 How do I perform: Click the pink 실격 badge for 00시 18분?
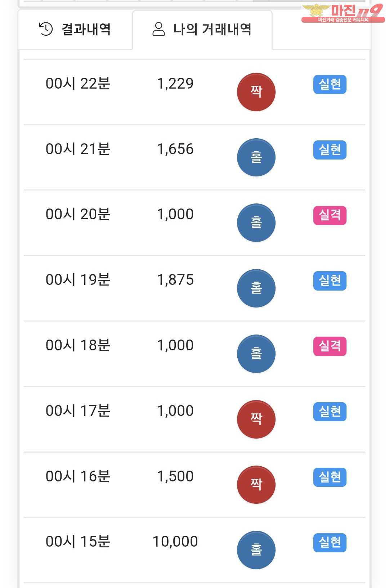coord(330,346)
